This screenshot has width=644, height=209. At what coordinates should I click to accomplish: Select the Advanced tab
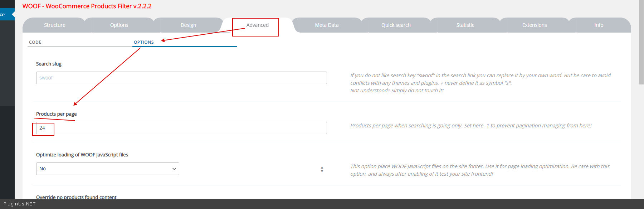pos(258,25)
